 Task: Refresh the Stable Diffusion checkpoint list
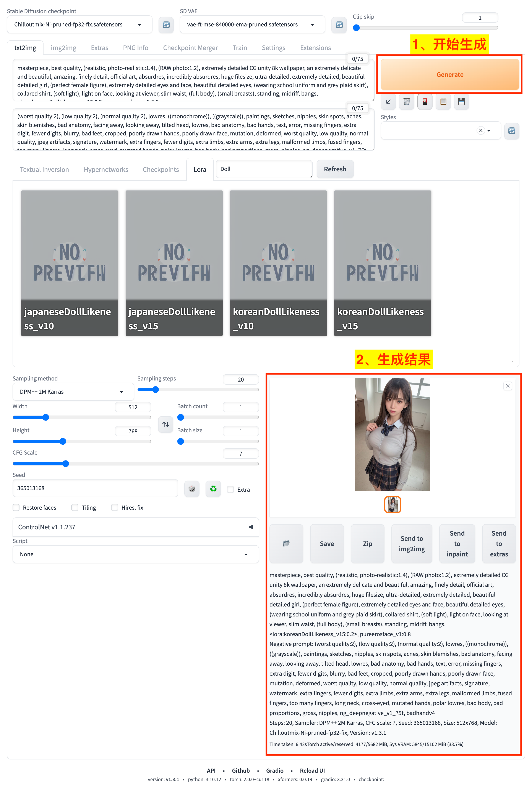coord(166,25)
